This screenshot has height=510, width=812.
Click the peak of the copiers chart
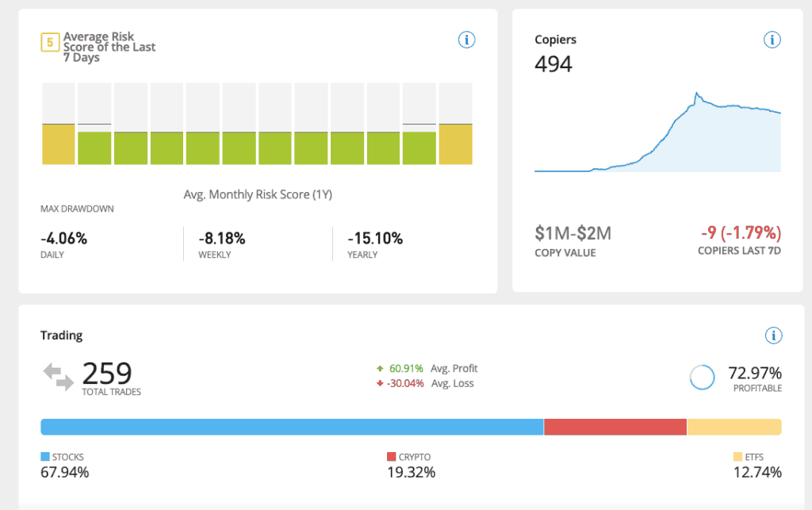(x=696, y=94)
